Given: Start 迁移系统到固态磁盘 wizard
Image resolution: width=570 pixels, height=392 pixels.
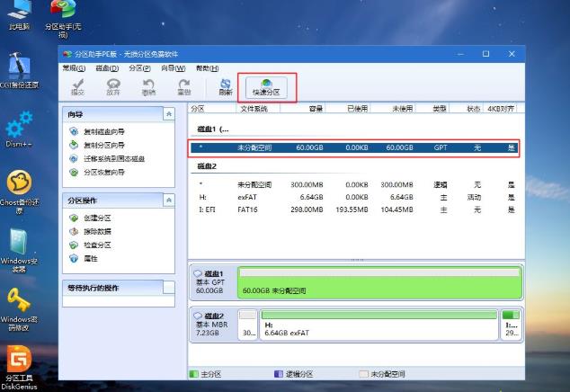Looking at the screenshot, I should pos(108,158).
